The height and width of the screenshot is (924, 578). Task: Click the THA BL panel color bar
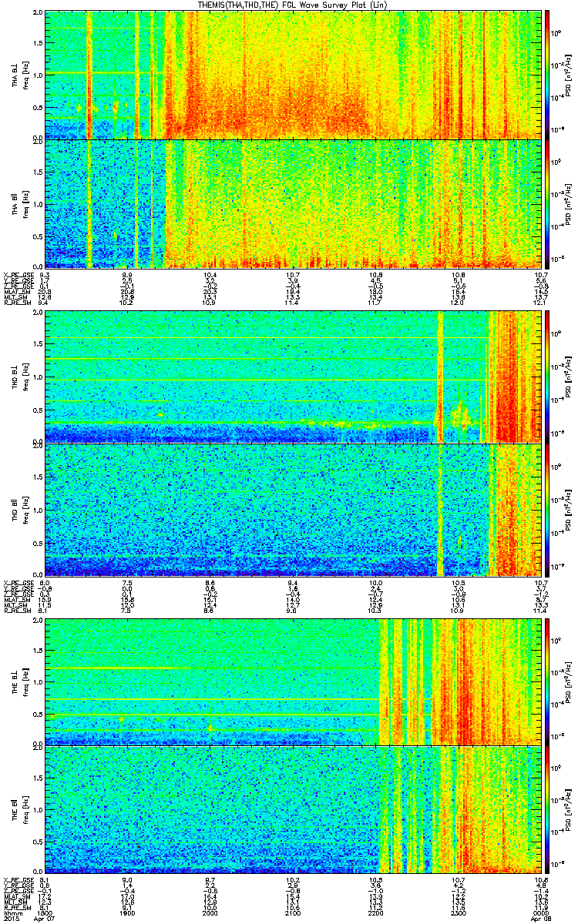point(547,75)
